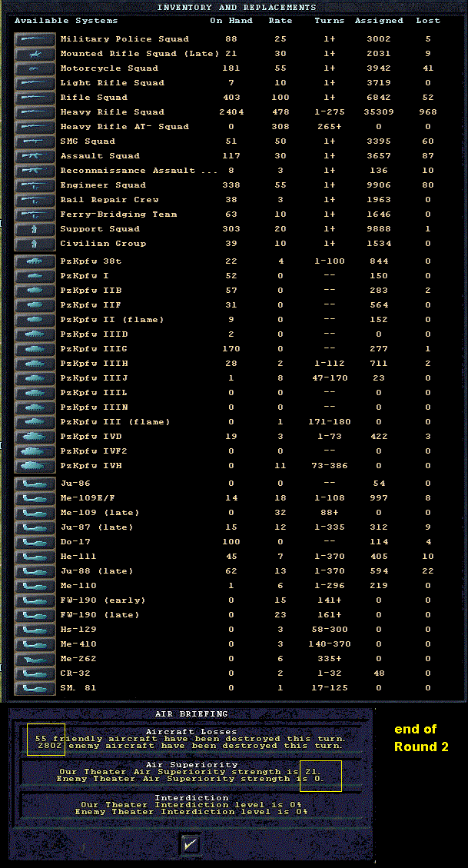The width and height of the screenshot is (468, 868).
Task: Click the 'INVENTORY AND REPLACEMENTS' title
Action: pos(237,7)
